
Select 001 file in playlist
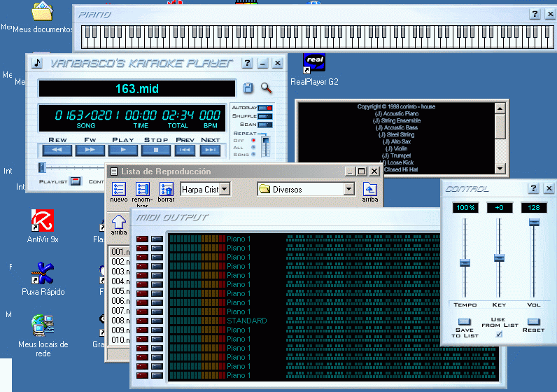[120, 252]
